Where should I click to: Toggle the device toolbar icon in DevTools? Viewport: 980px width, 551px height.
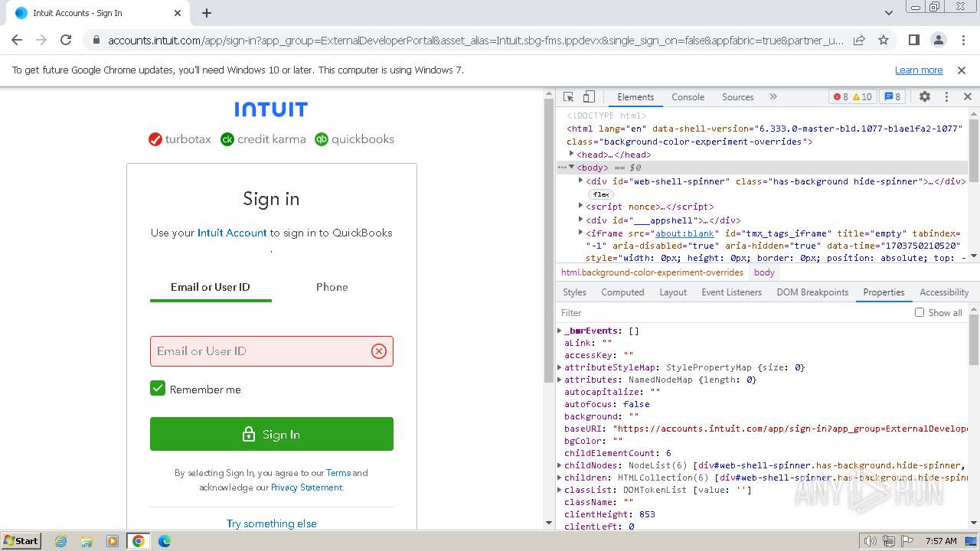(589, 97)
